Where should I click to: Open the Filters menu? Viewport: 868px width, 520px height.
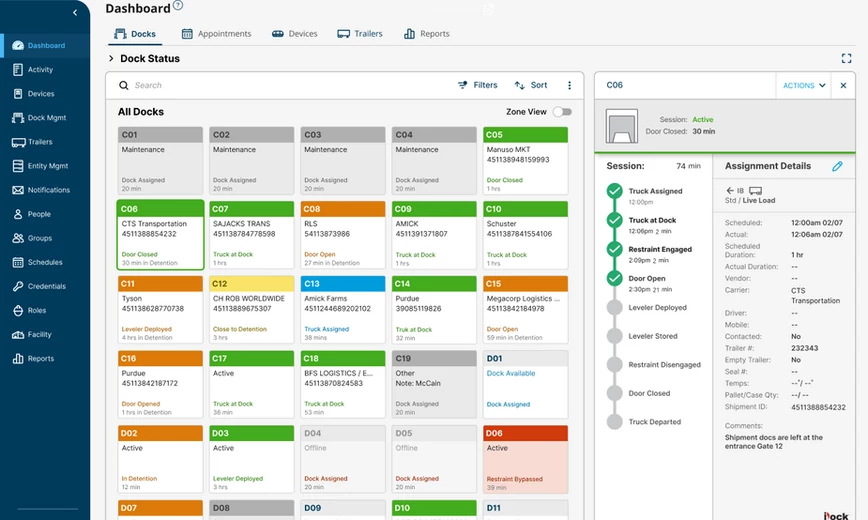(x=478, y=85)
